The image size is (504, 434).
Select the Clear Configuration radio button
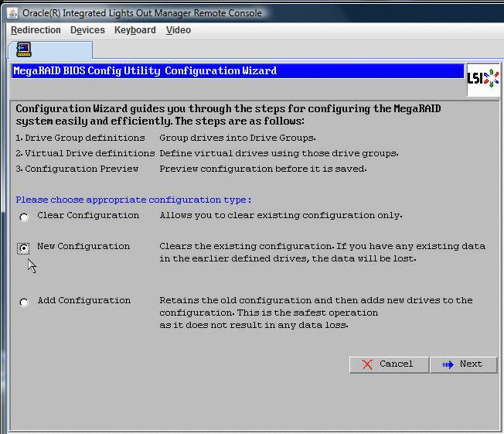(x=24, y=217)
